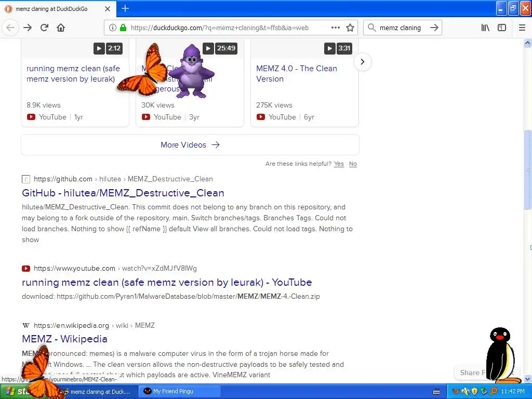532x399 pixels.
Task: Click the forward navigation arrow
Action: [x=28, y=28]
